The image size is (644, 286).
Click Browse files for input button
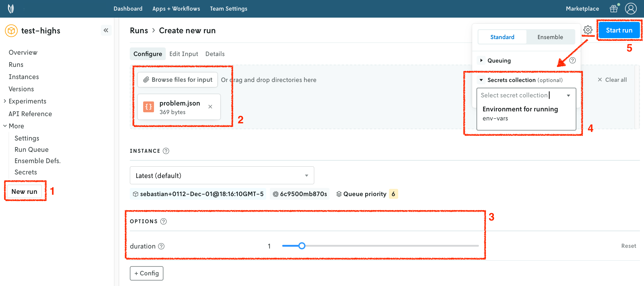point(178,80)
